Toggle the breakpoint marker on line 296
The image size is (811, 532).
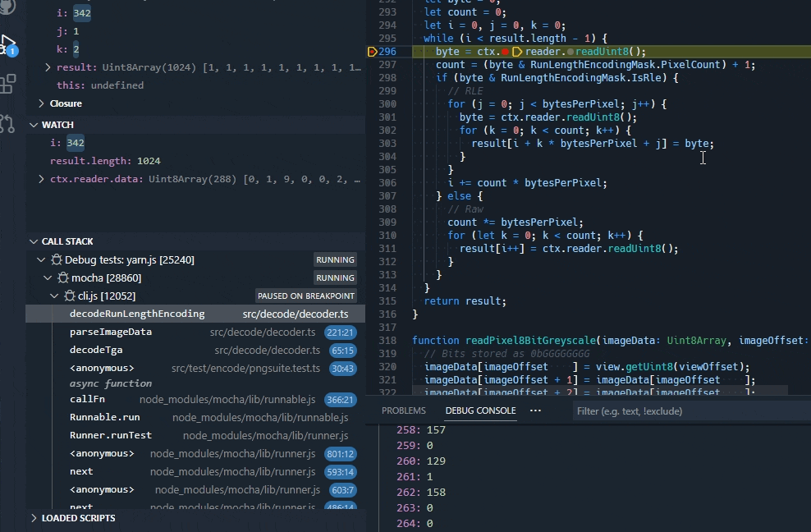372,51
